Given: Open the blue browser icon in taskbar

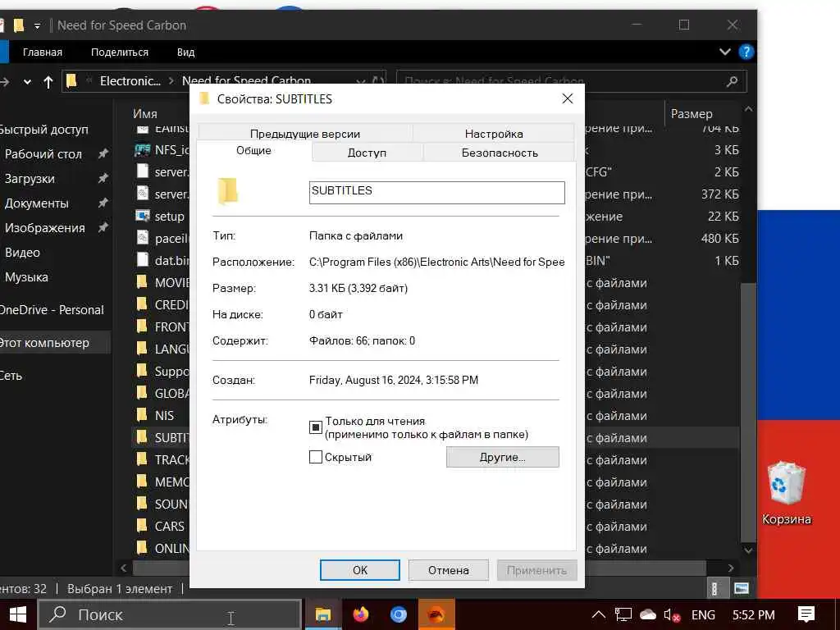Looking at the screenshot, I should click(399, 614).
